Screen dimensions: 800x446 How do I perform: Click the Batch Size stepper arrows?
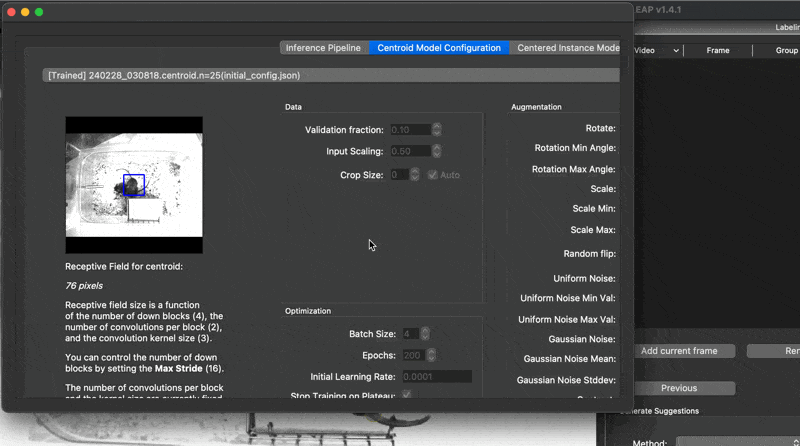point(425,333)
